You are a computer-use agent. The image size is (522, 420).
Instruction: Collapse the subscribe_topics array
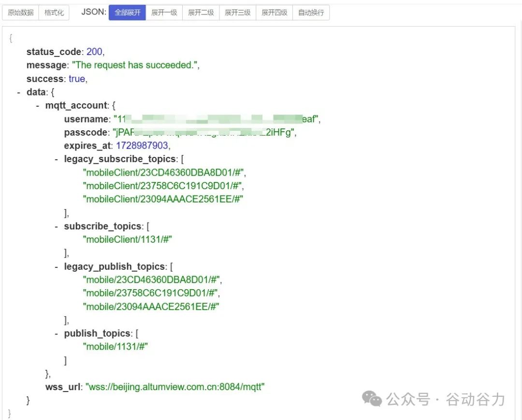click(x=57, y=226)
